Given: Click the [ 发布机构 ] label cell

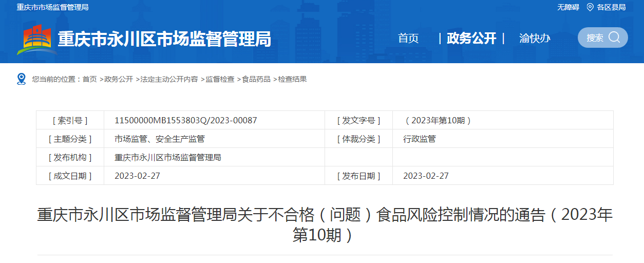Looking at the screenshot, I should (x=70, y=157).
